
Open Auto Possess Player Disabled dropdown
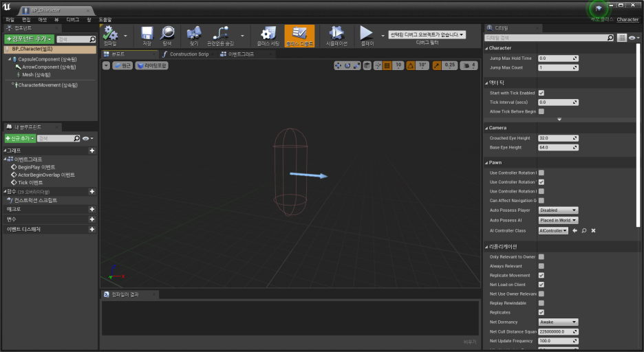(558, 210)
